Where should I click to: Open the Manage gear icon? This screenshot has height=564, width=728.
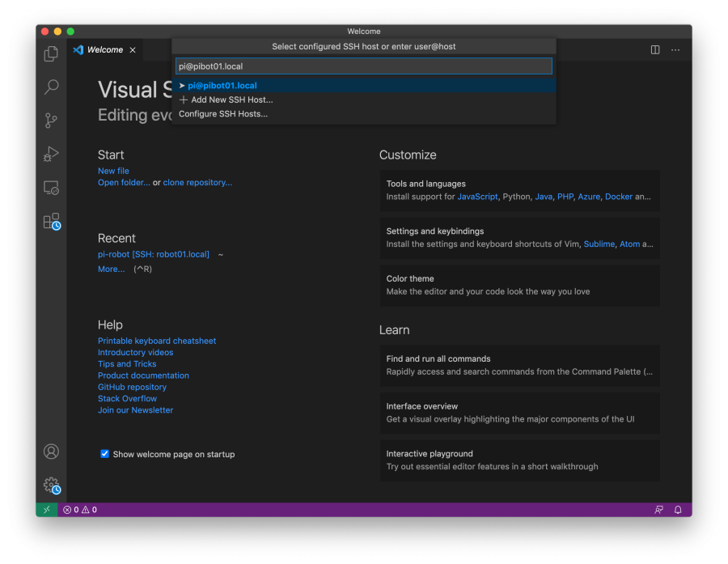point(52,486)
